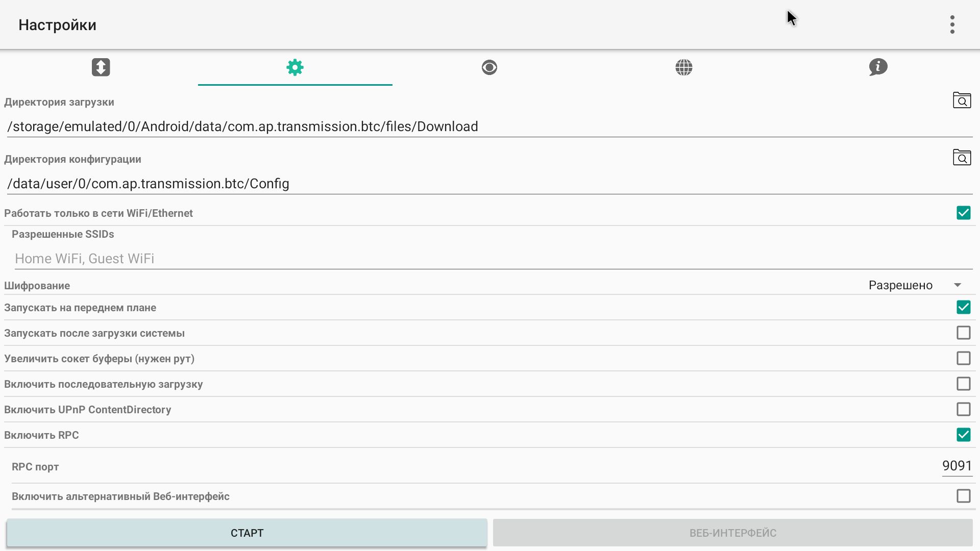Image resolution: width=980 pixels, height=551 pixels.
Task: Open the transfers tab with arrows icon
Action: [101, 67]
